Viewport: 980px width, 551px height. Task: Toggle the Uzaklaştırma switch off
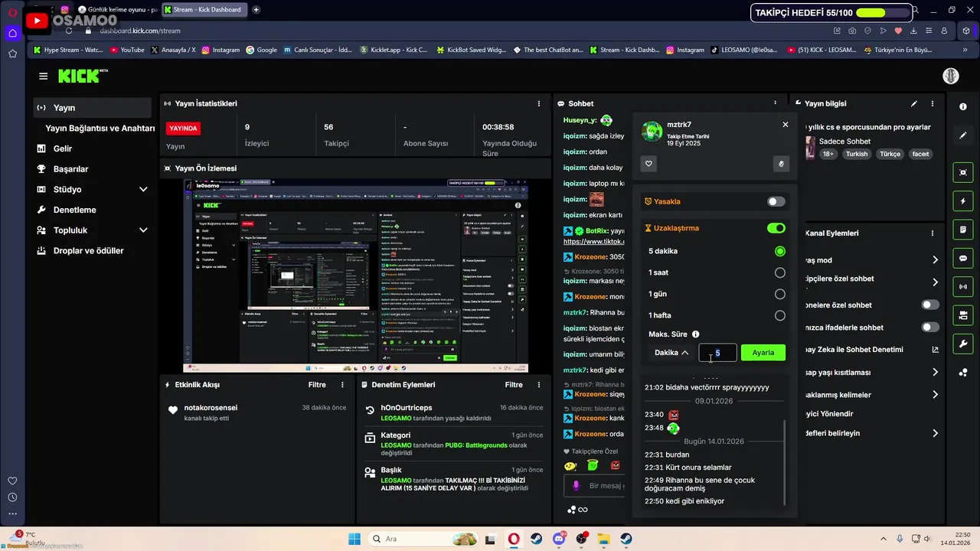coord(776,228)
